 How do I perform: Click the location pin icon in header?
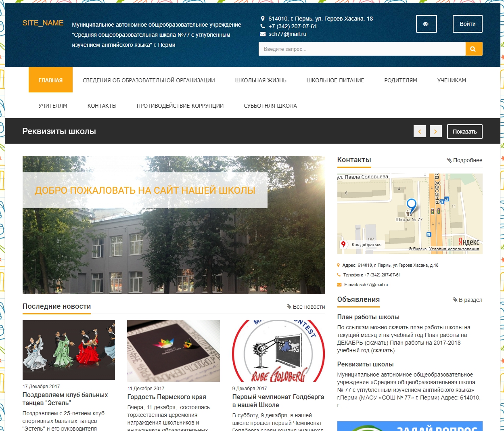point(263,19)
